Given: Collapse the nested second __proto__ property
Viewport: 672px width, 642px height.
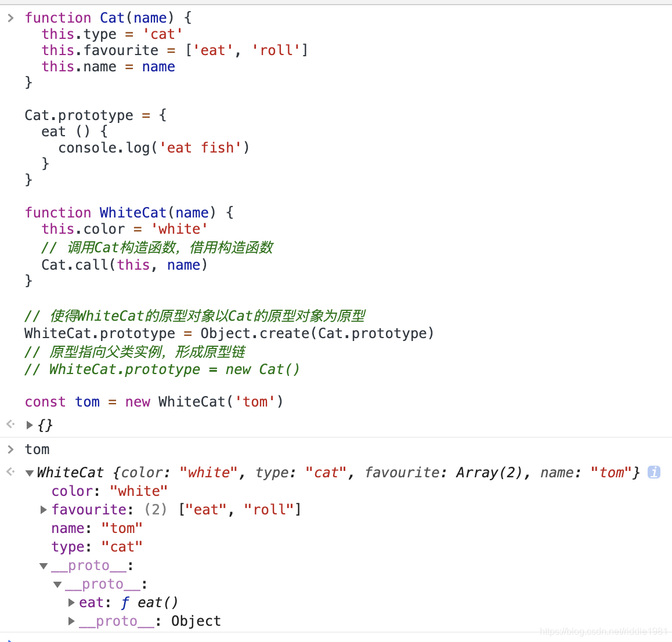Looking at the screenshot, I should 57,584.
